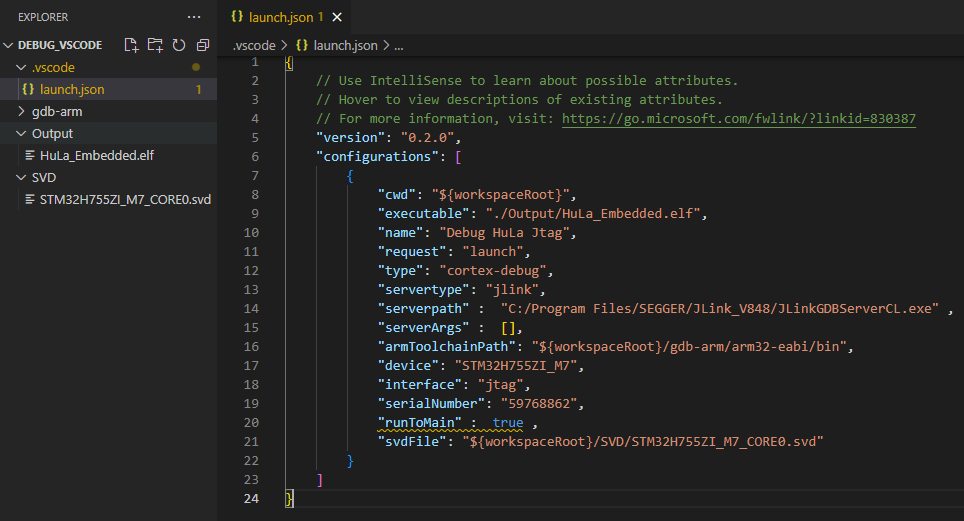Open launch.json in the file tree
964x521 pixels.
108,89
